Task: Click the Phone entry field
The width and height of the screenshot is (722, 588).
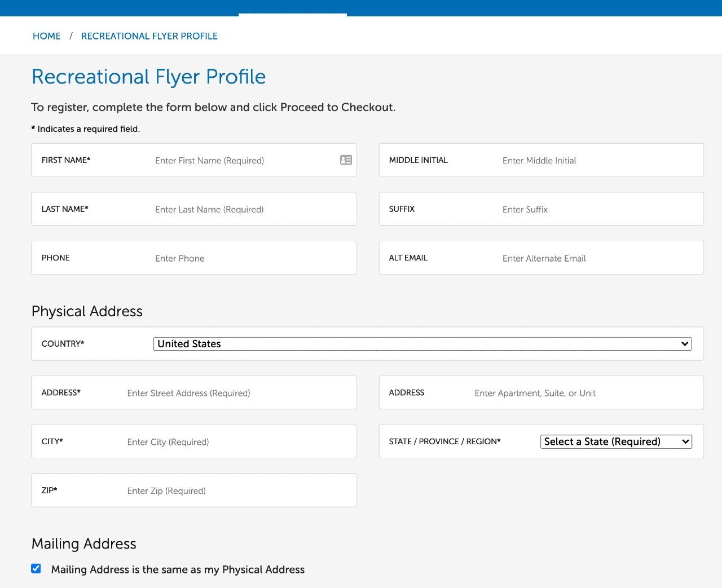Action: (x=248, y=258)
